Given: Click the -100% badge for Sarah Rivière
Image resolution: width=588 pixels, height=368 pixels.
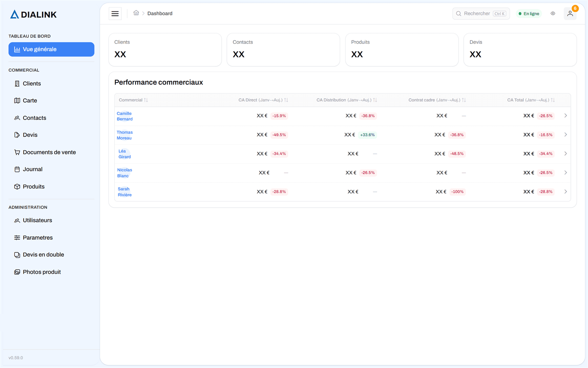Looking at the screenshot, I should pos(457,192).
